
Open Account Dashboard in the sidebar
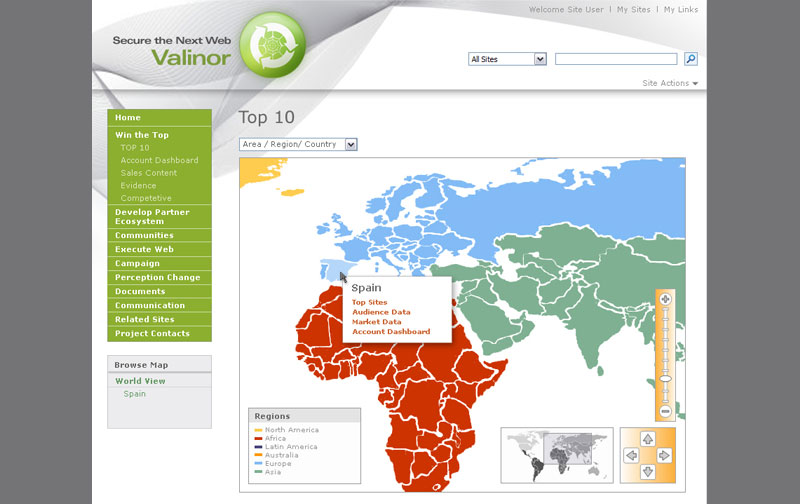[159, 160]
